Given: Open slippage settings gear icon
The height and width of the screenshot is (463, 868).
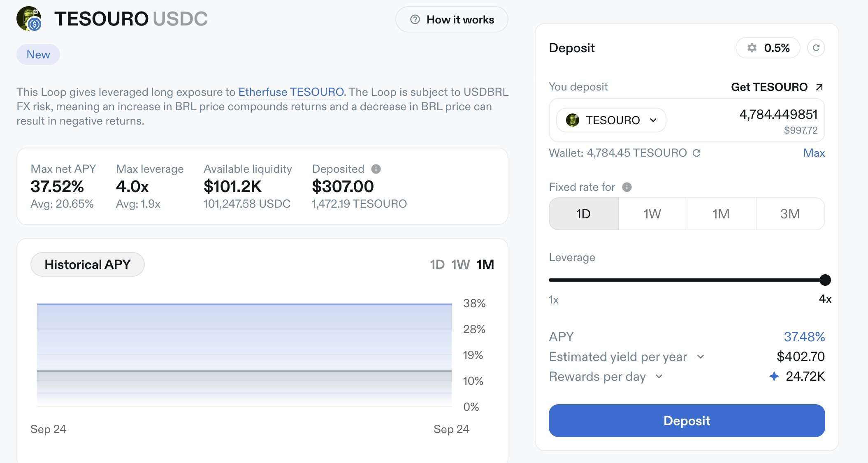Looking at the screenshot, I should pyautogui.click(x=752, y=48).
